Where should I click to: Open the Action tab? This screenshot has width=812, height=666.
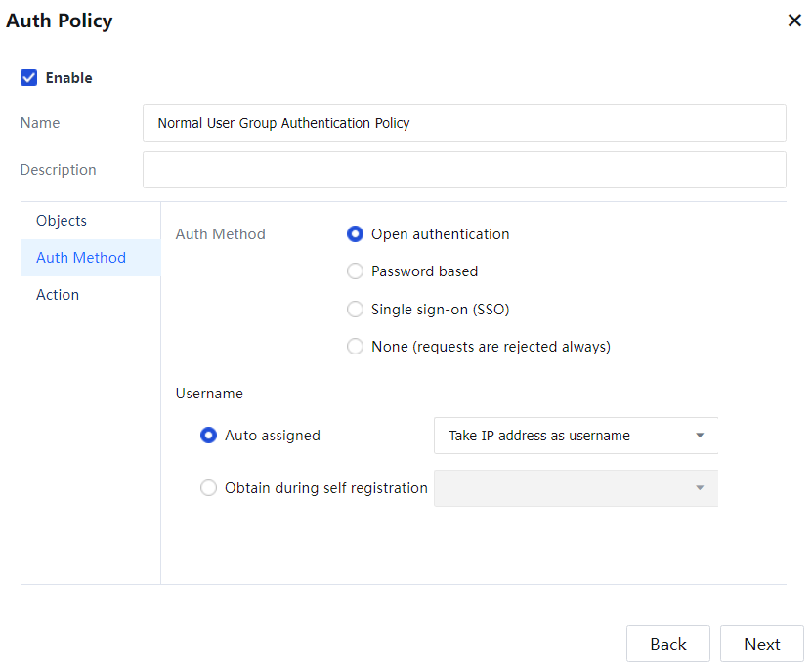(58, 295)
